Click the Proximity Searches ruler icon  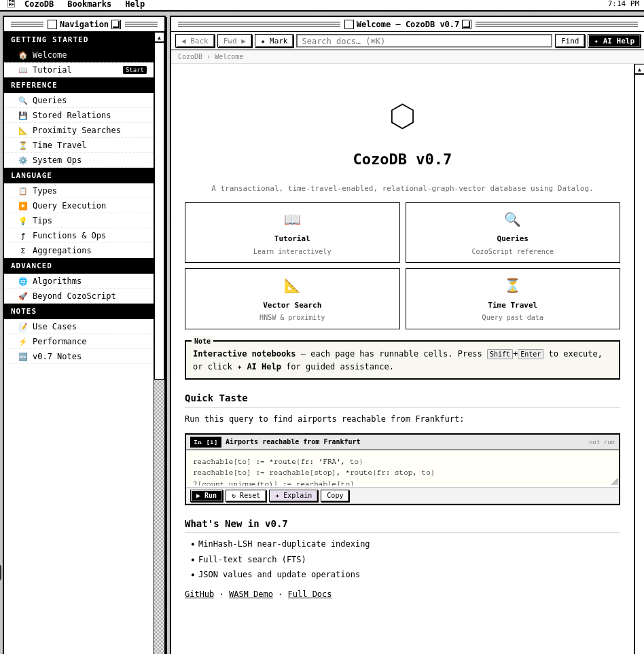23,130
